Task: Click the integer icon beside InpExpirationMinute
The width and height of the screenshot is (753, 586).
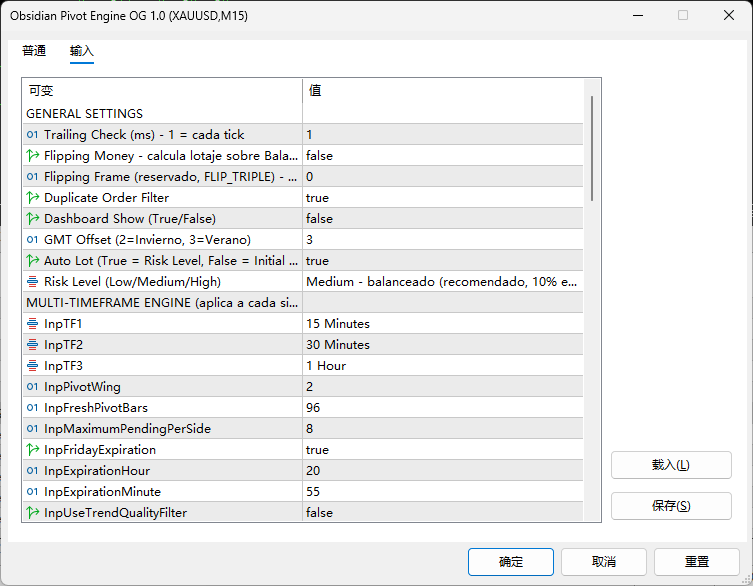Action: click(32, 492)
